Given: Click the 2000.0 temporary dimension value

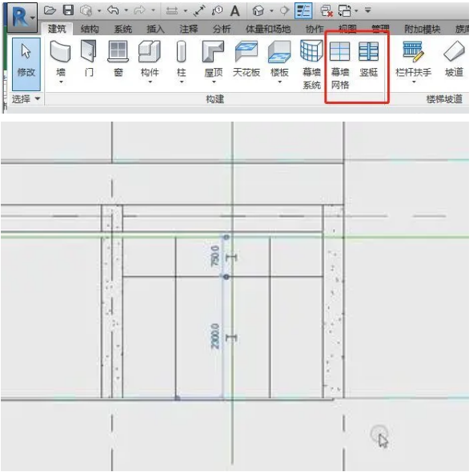Looking at the screenshot, I should coord(214,336).
